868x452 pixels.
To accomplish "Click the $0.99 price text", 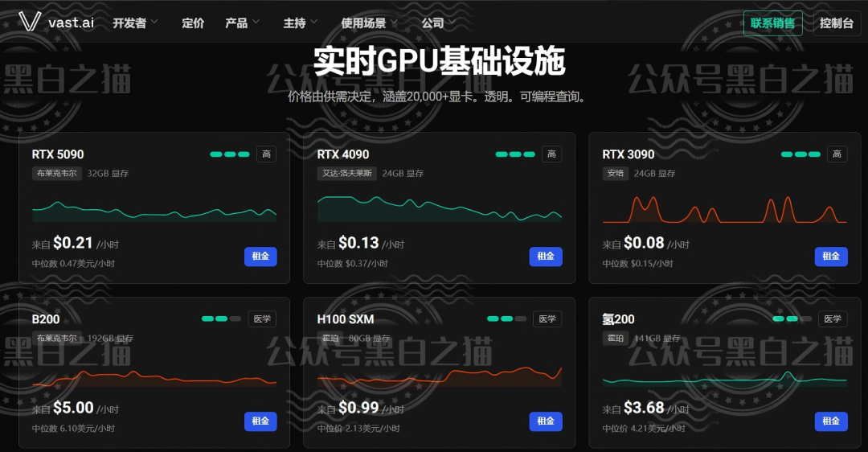I will [358, 408].
